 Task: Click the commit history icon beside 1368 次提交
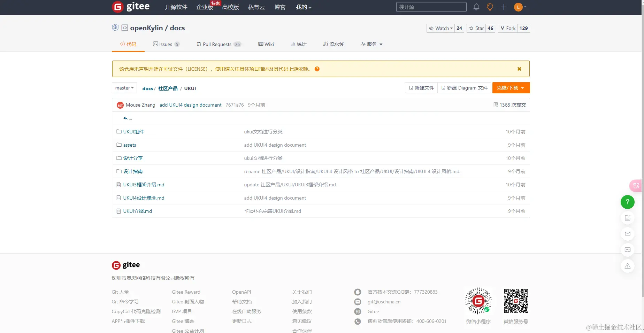pos(496,105)
